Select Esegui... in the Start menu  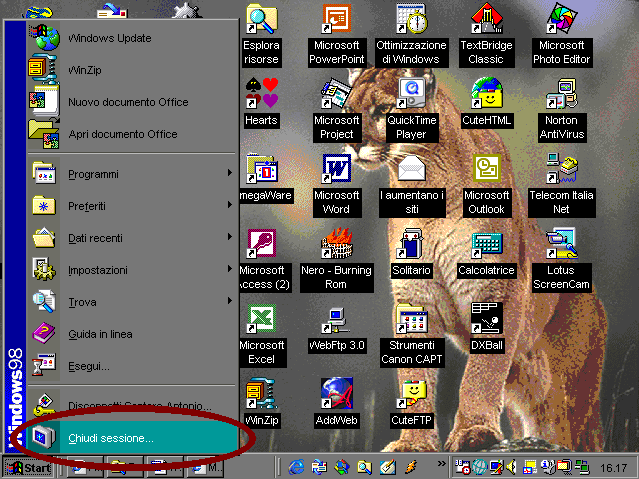132,366
